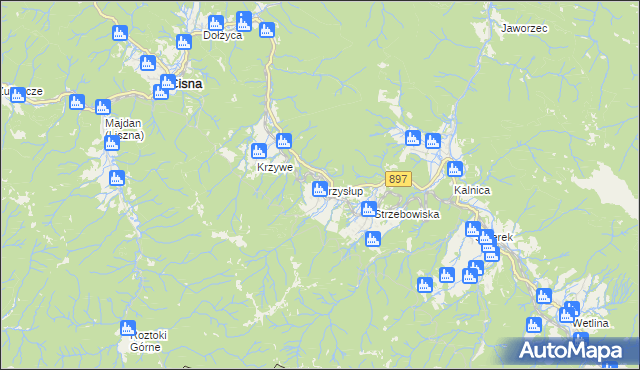The width and height of the screenshot is (640, 370).
Task: Click the Roztoki Górne place label
Action: click(x=148, y=341)
